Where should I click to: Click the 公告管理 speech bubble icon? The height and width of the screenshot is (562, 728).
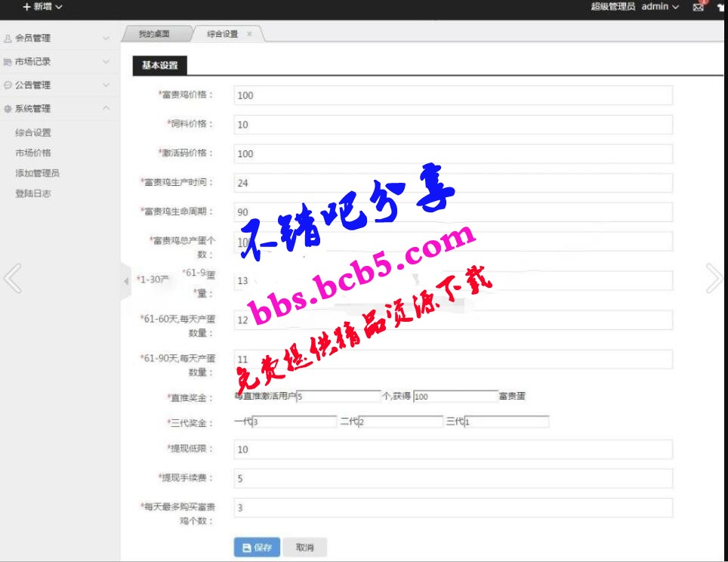[8, 85]
